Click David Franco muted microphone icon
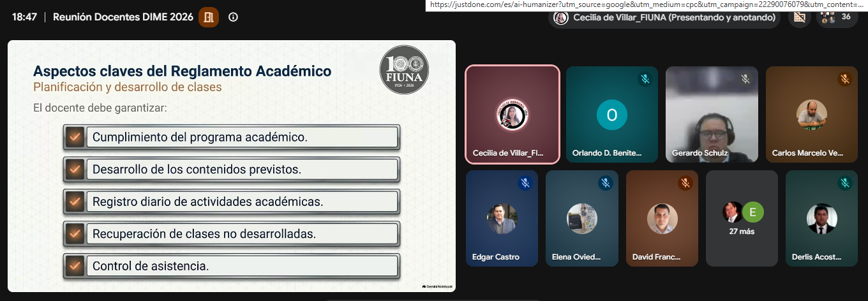Image resolution: width=868 pixels, height=301 pixels. click(x=685, y=183)
